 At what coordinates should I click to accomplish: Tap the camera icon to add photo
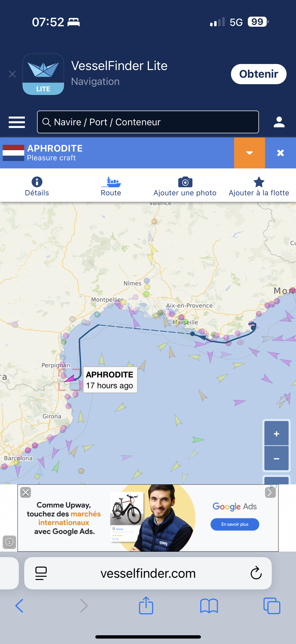click(x=185, y=182)
